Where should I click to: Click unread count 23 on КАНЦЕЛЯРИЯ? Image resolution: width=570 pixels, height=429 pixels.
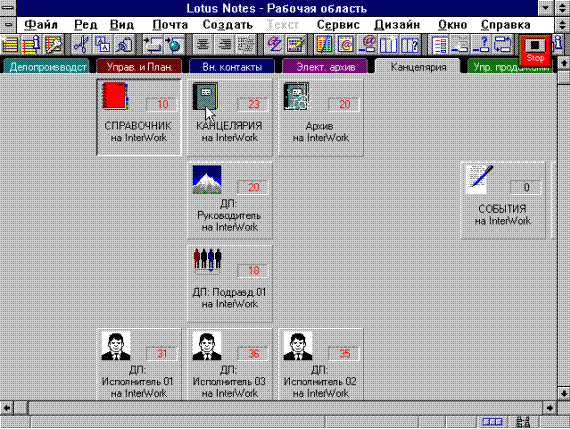pos(253,104)
